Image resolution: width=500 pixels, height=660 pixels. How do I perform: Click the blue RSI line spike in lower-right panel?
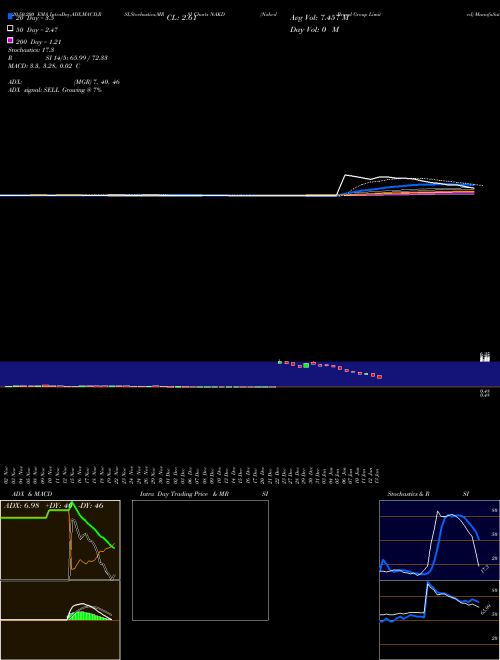click(428, 583)
